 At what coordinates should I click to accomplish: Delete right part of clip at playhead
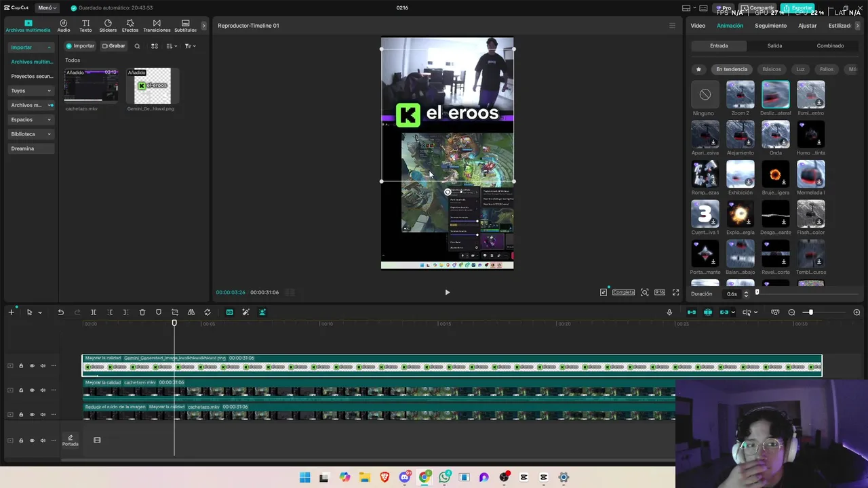click(x=125, y=312)
